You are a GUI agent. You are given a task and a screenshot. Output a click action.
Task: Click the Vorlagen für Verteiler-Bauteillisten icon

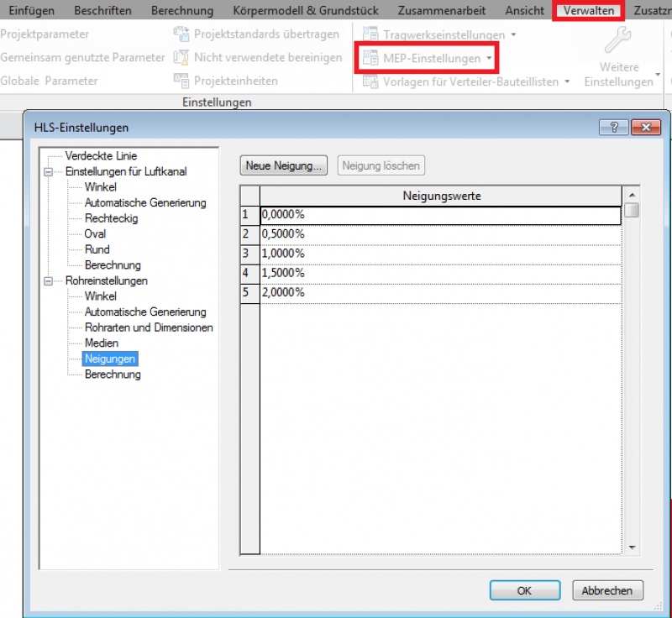coord(370,81)
